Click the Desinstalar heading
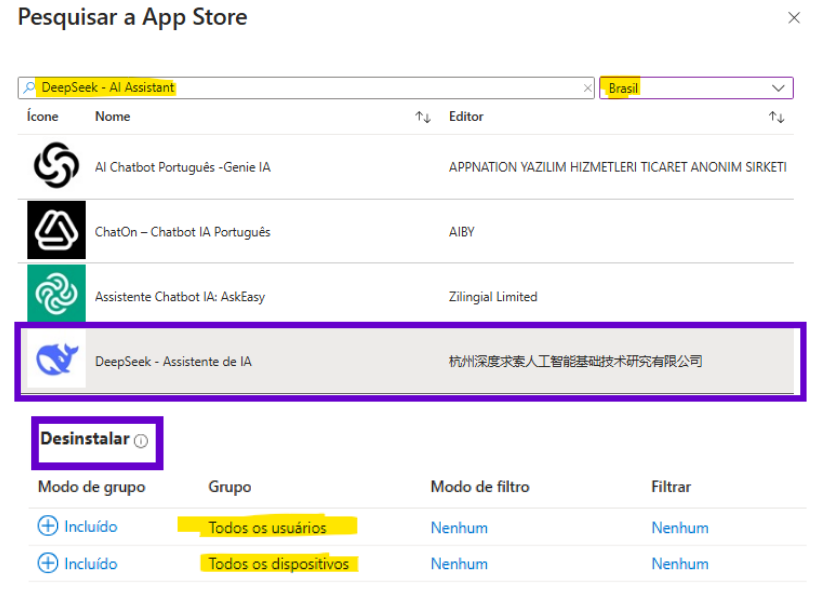 85,439
